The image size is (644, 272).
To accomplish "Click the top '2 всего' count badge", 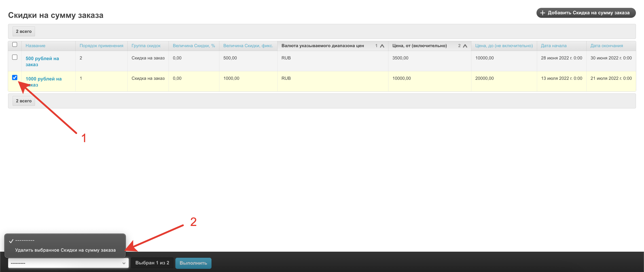I will [24, 32].
